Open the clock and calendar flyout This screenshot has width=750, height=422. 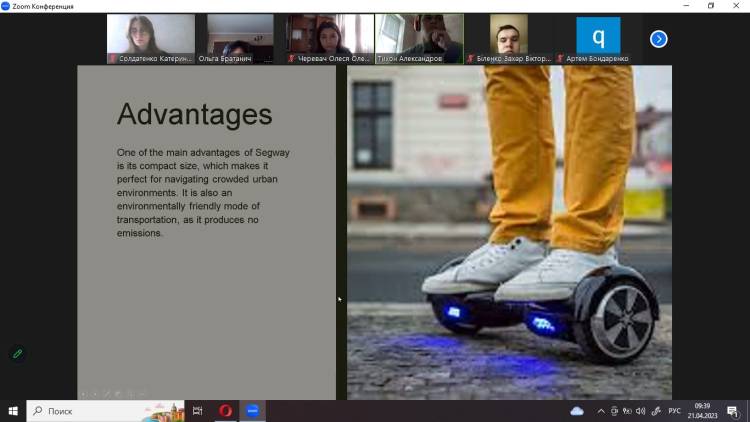(702, 411)
